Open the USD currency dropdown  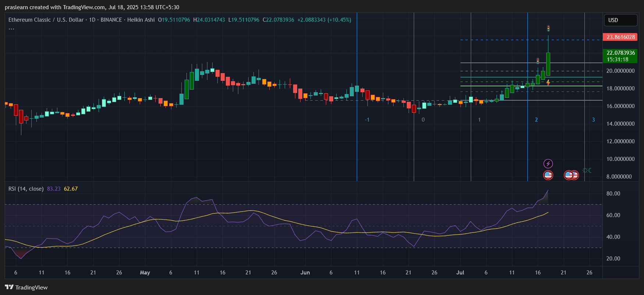[x=620, y=20]
